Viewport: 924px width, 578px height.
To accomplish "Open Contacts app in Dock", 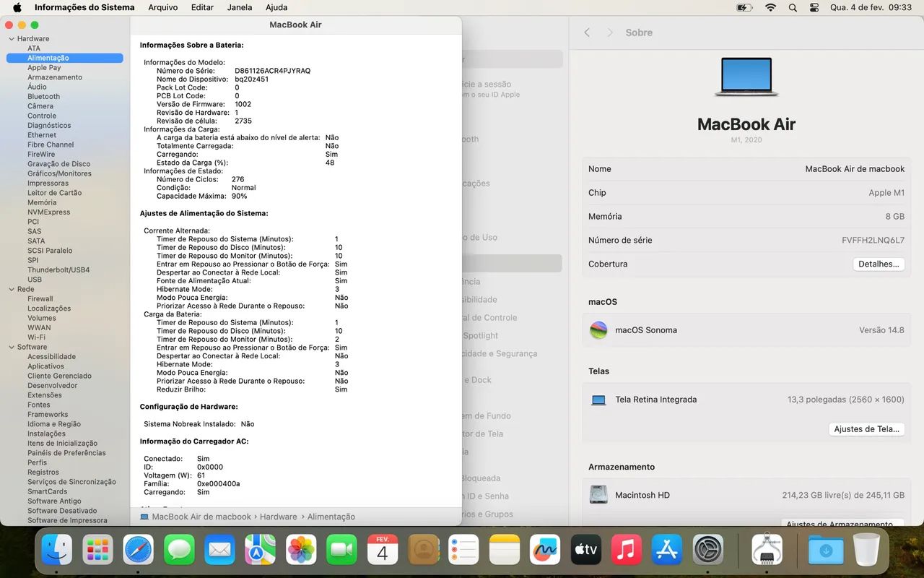I will [x=423, y=550].
